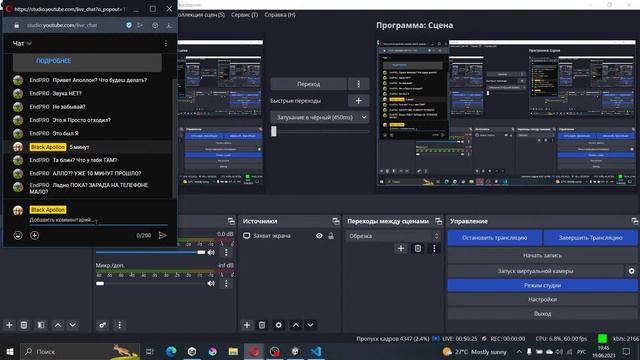
Task: Click Завершить Трансляцию button
Action: [x=591, y=238]
